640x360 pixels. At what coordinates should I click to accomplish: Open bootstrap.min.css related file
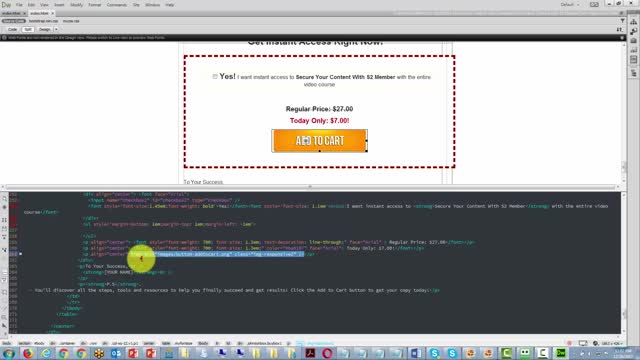[43, 21]
